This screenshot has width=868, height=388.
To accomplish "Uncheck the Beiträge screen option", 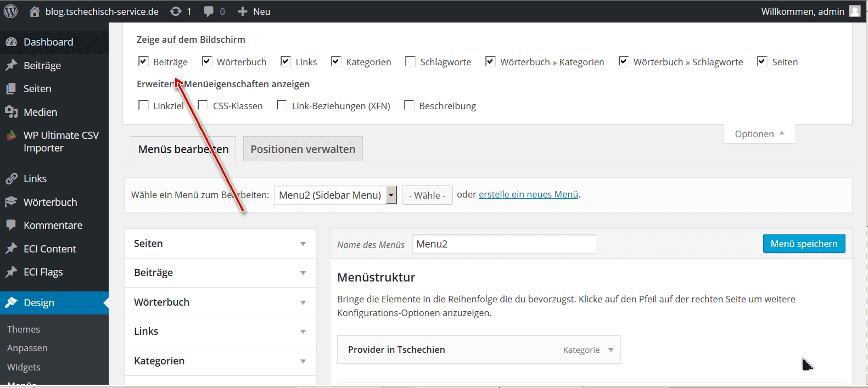I will click(143, 61).
